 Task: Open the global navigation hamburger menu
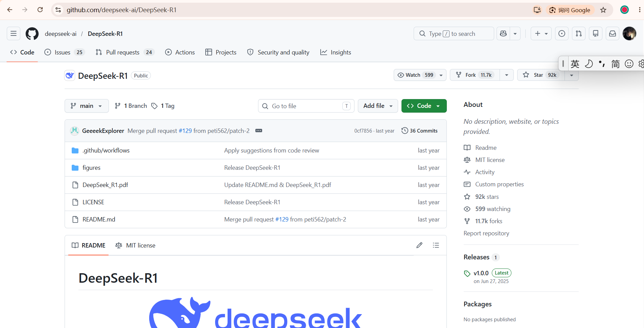pyautogui.click(x=14, y=33)
